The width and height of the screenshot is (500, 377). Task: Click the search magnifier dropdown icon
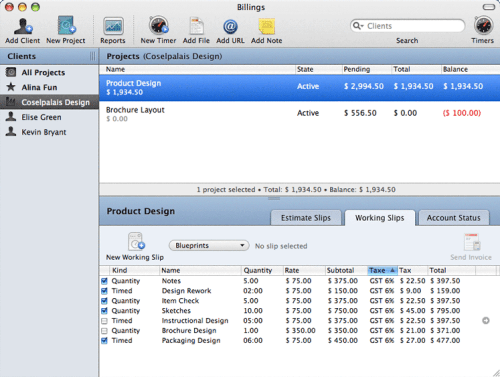358,26
